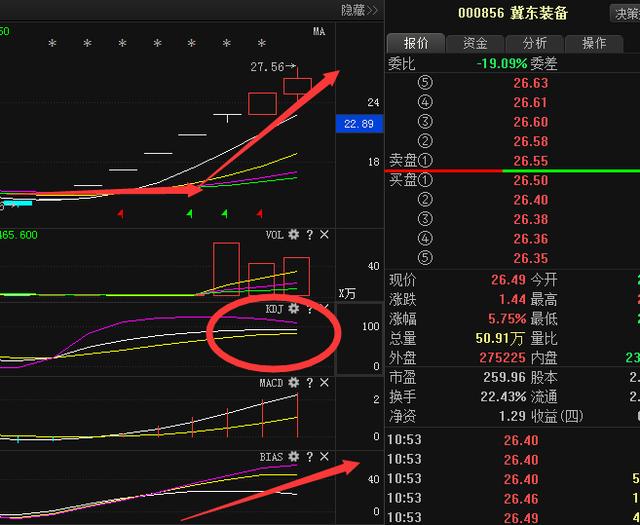Open BIAS indicator help question mark

point(309,457)
